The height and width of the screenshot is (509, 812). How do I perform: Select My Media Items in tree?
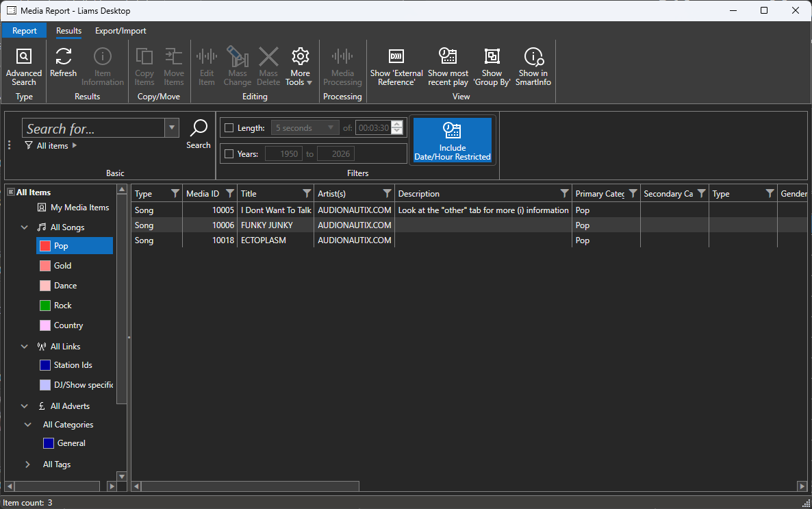tap(79, 208)
